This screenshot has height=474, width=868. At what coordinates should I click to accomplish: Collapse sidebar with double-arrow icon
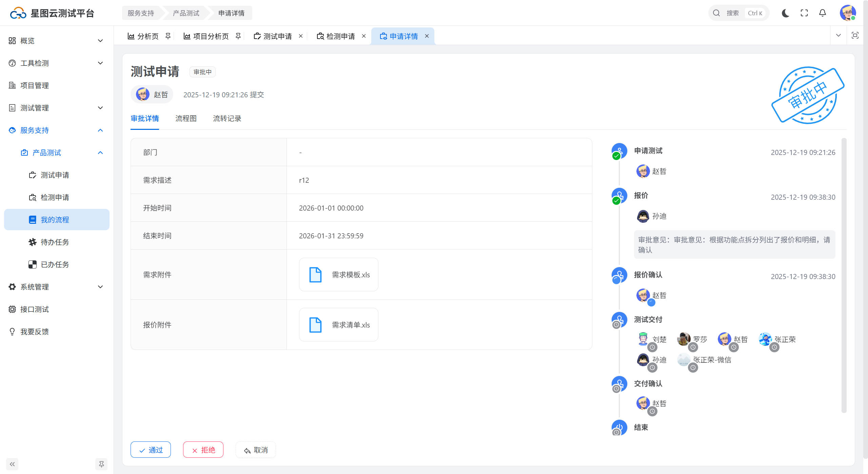click(12, 464)
